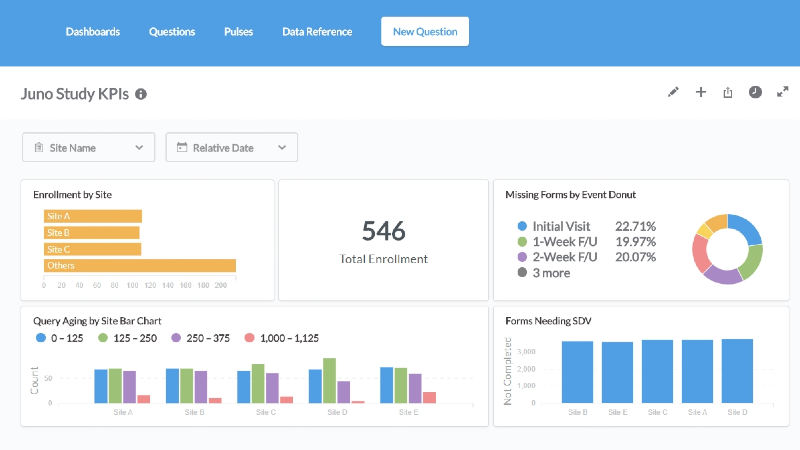
Task: Expand the Site Name dropdown chevron
Action: [139, 148]
